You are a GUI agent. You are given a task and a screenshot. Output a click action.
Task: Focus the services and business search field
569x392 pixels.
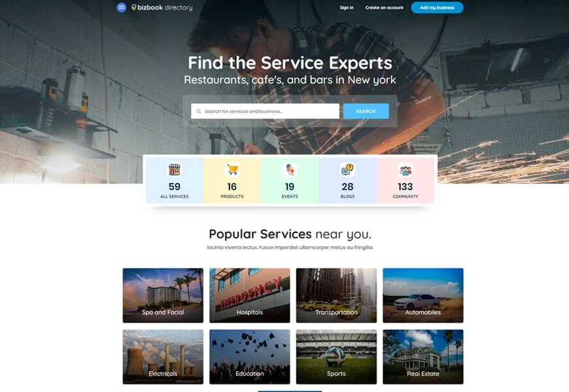pyautogui.click(x=265, y=111)
